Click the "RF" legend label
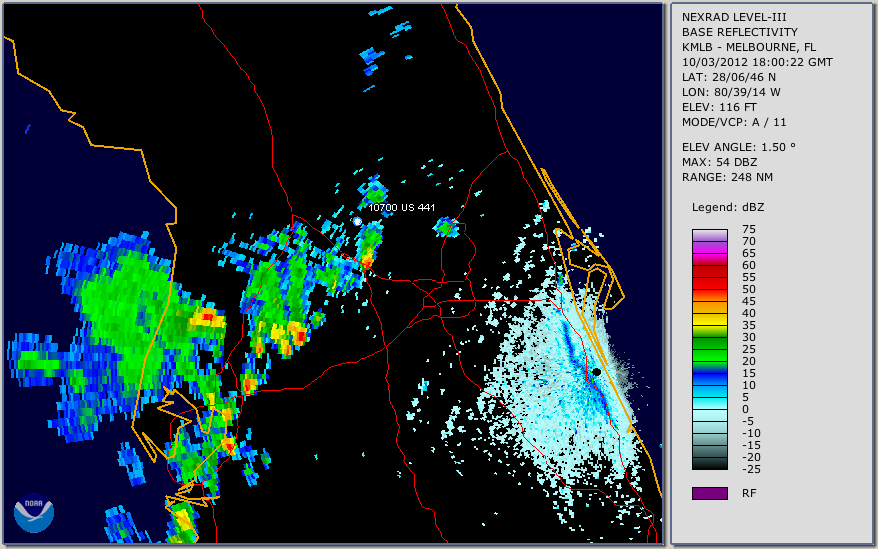The image size is (878, 549). tap(749, 493)
